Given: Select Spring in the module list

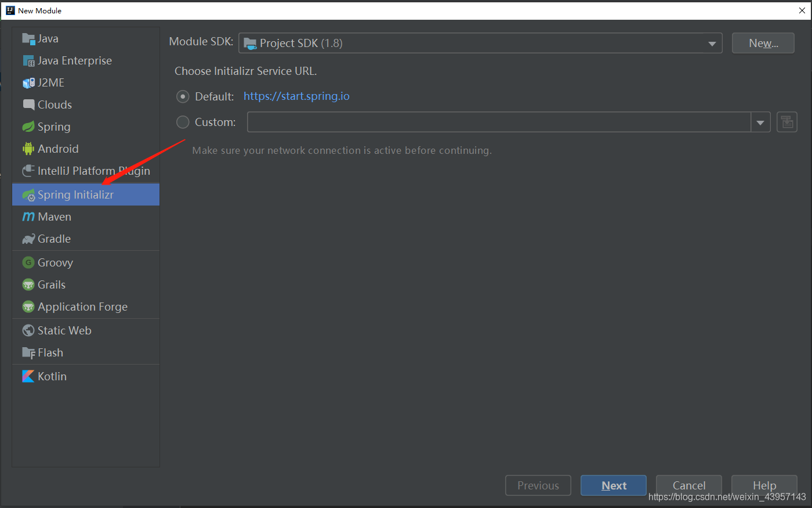Looking at the screenshot, I should [x=86, y=127].
